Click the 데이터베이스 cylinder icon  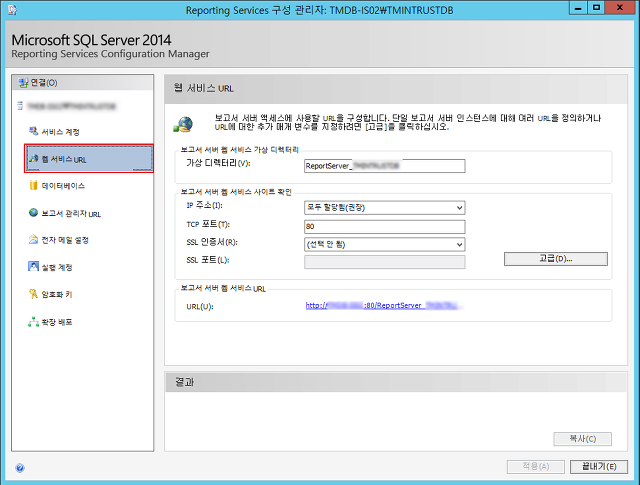coord(33,185)
